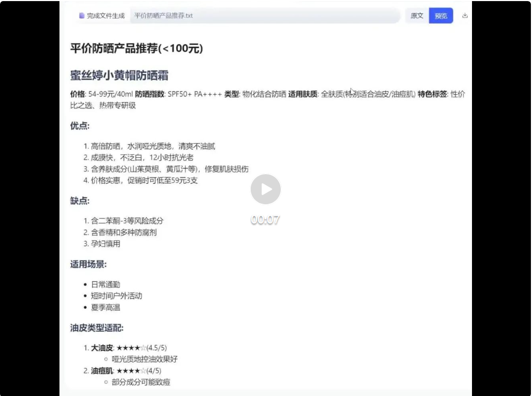Switch to the 原文 tab
This screenshot has width=532, height=396.
[x=417, y=16]
